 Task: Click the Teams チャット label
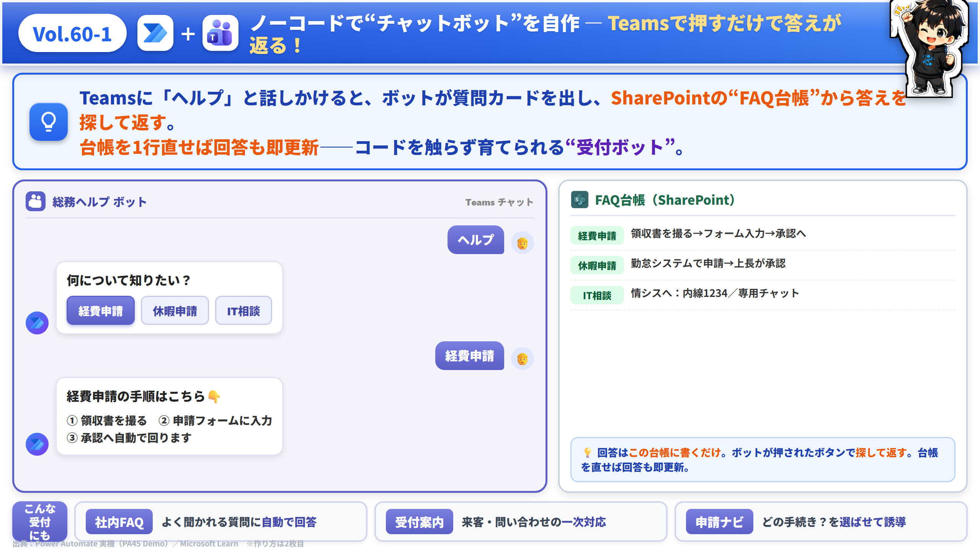pos(499,202)
